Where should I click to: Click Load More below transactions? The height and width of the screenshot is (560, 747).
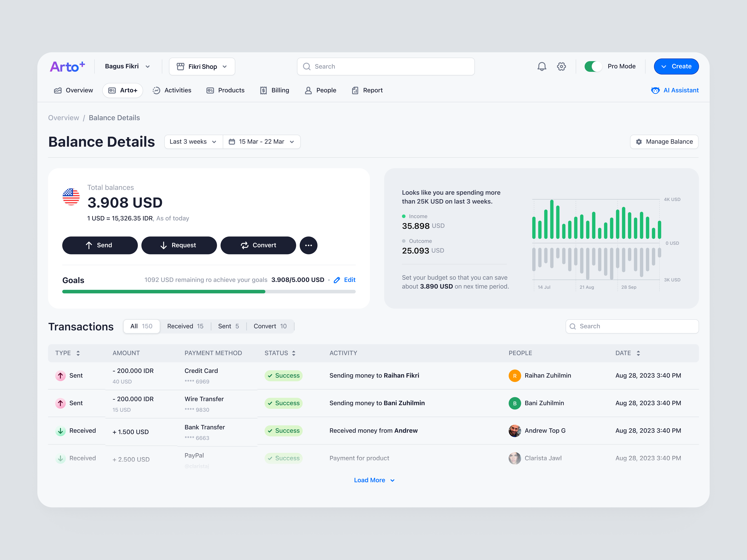coord(374,480)
